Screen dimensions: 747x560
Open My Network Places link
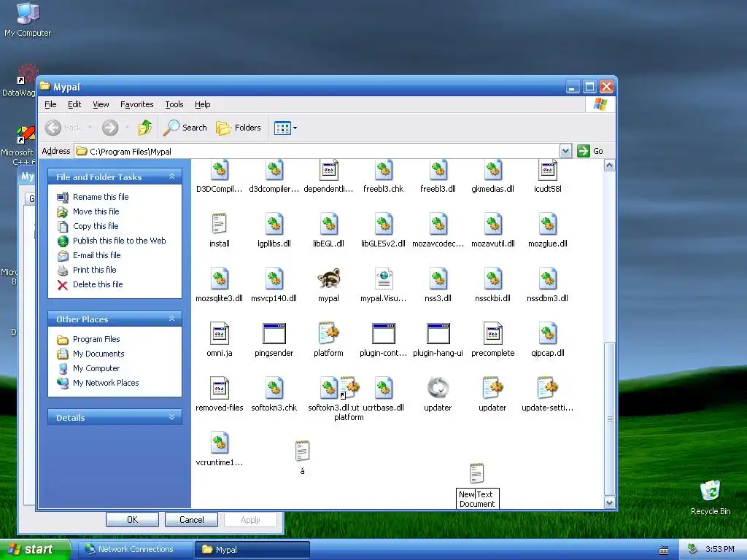tap(106, 383)
